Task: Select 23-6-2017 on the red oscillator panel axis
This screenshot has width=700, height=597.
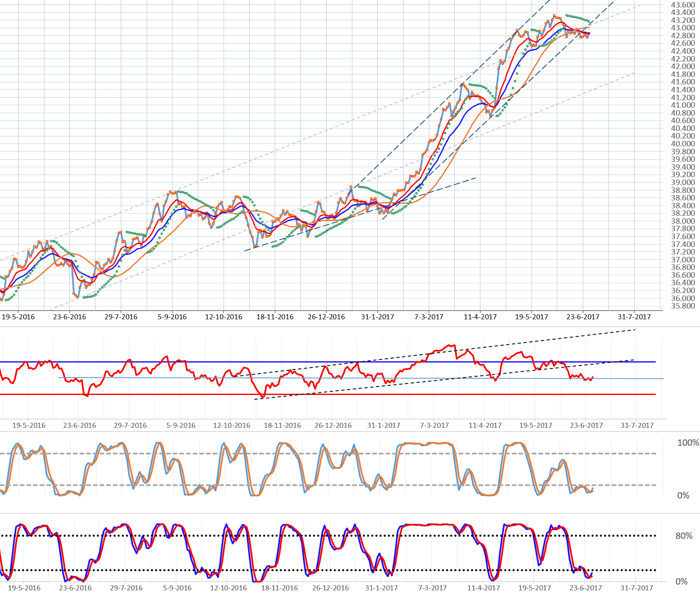Action: coord(586,425)
